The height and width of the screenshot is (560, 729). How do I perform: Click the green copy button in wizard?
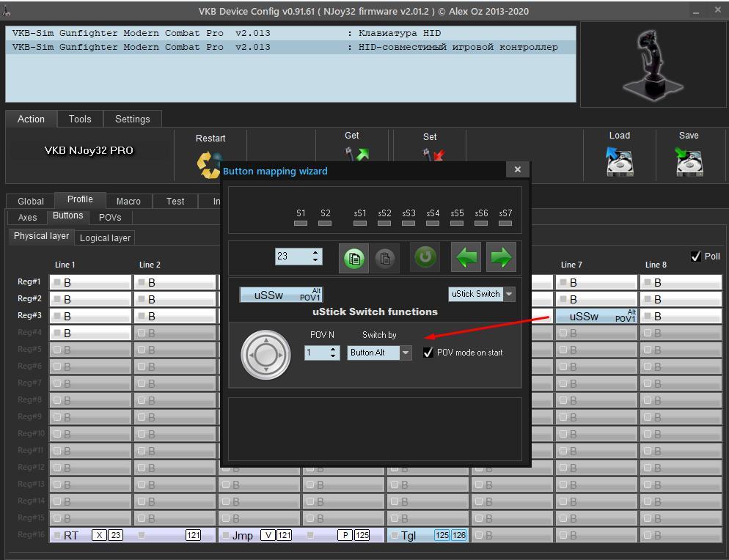pos(353,258)
